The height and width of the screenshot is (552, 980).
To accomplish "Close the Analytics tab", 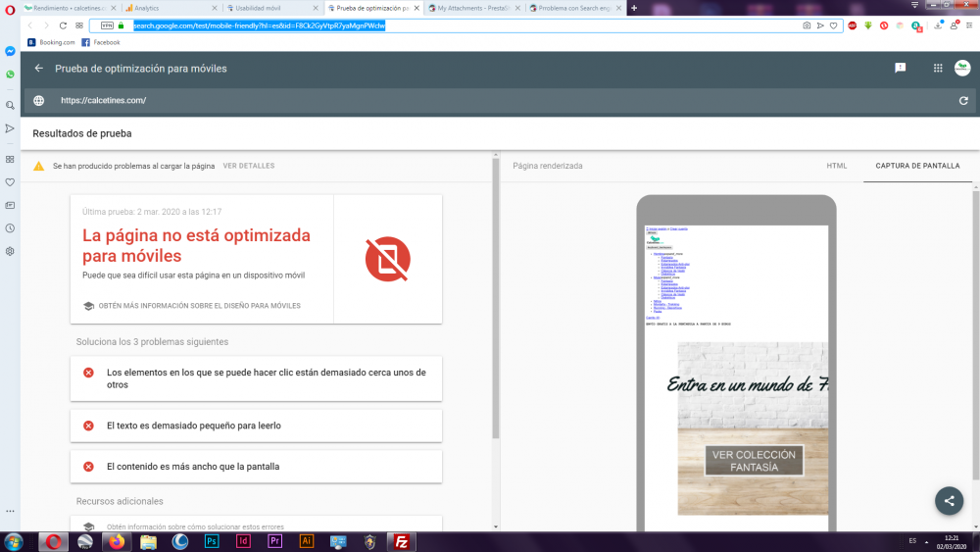I will 215,8.
